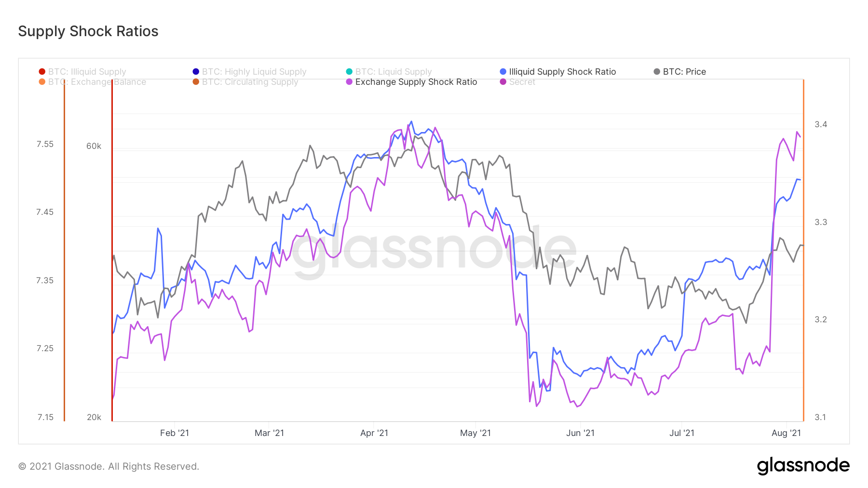The height and width of the screenshot is (488, 868).
Task: Click the magenta Secret legend dot
Action: (x=503, y=82)
